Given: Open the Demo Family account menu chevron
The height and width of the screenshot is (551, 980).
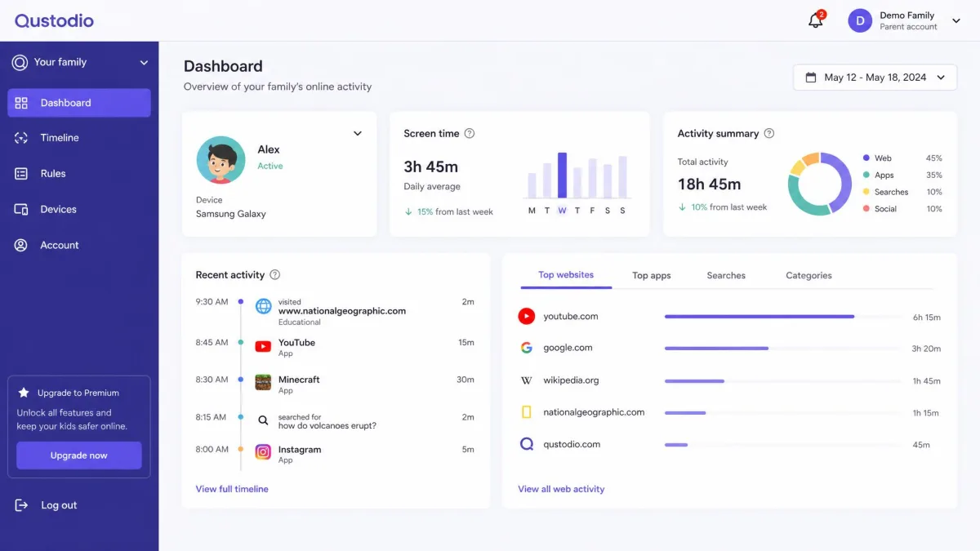Looking at the screenshot, I should click(956, 21).
